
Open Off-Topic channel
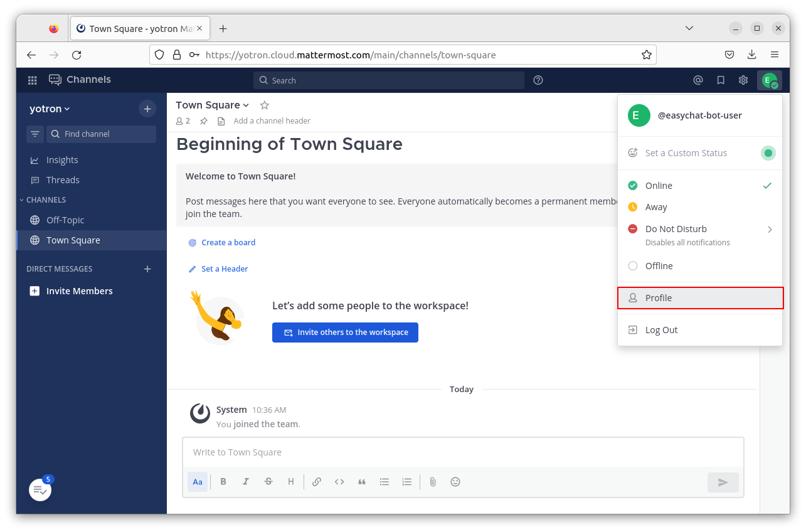tap(92, 220)
